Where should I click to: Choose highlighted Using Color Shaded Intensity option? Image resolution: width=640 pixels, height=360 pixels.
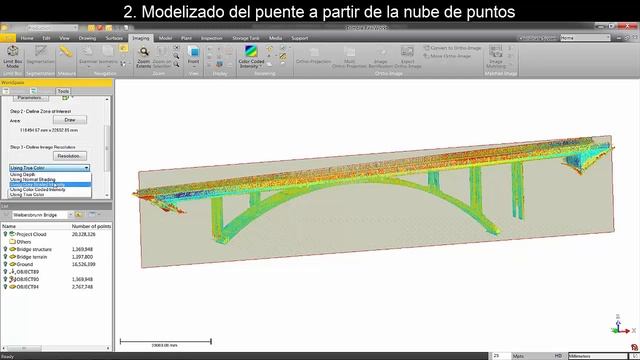click(50, 184)
